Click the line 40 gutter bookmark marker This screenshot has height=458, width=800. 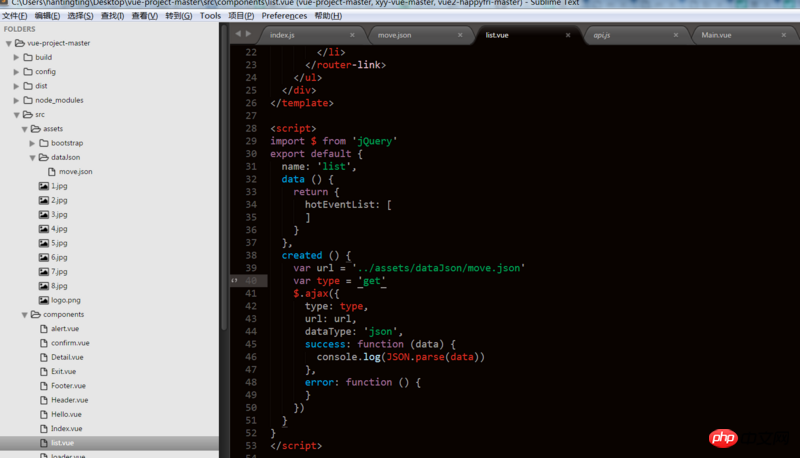[x=234, y=281]
